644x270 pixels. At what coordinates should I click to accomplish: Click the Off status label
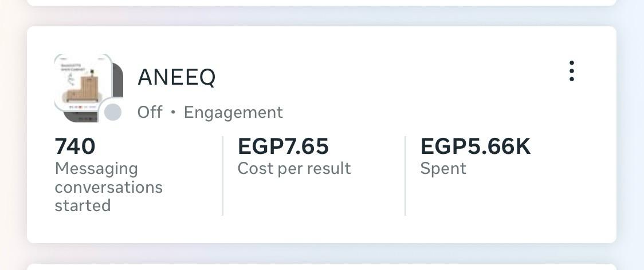point(150,112)
